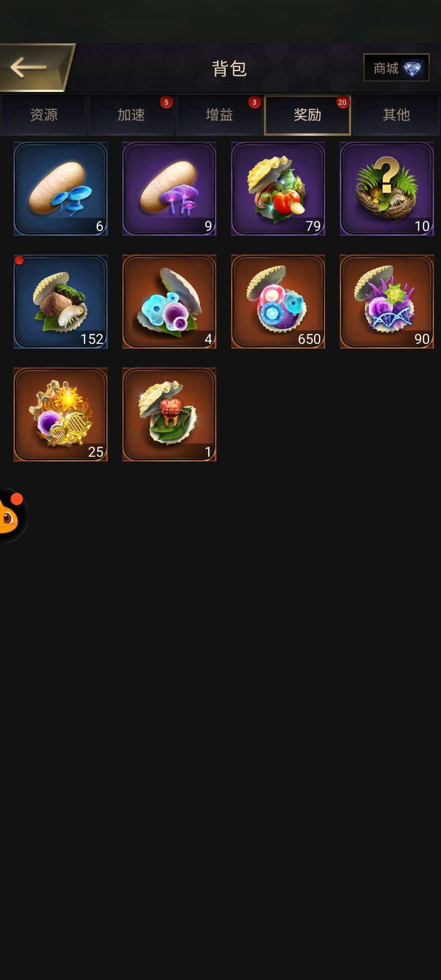Open the vegetable shell item with 79
Screen dimensions: 441x980
click(x=278, y=189)
